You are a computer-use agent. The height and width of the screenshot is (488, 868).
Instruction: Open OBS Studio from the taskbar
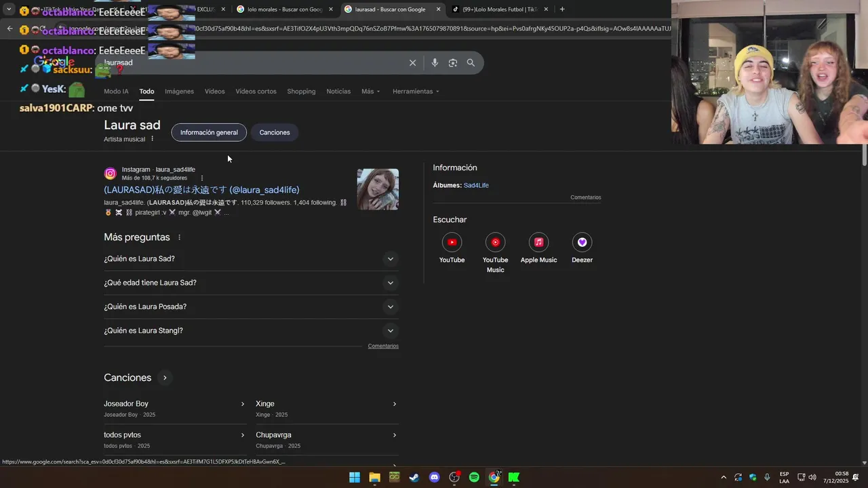454,477
